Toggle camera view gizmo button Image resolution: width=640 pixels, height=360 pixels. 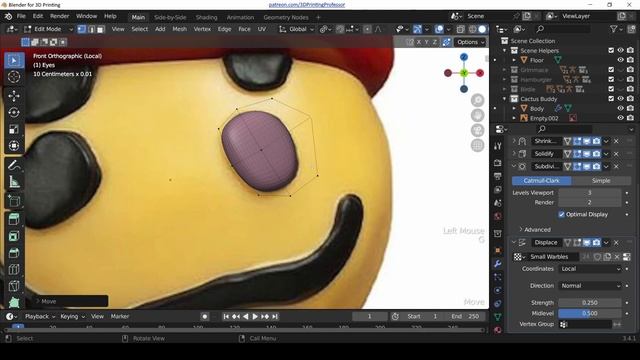pos(477,131)
